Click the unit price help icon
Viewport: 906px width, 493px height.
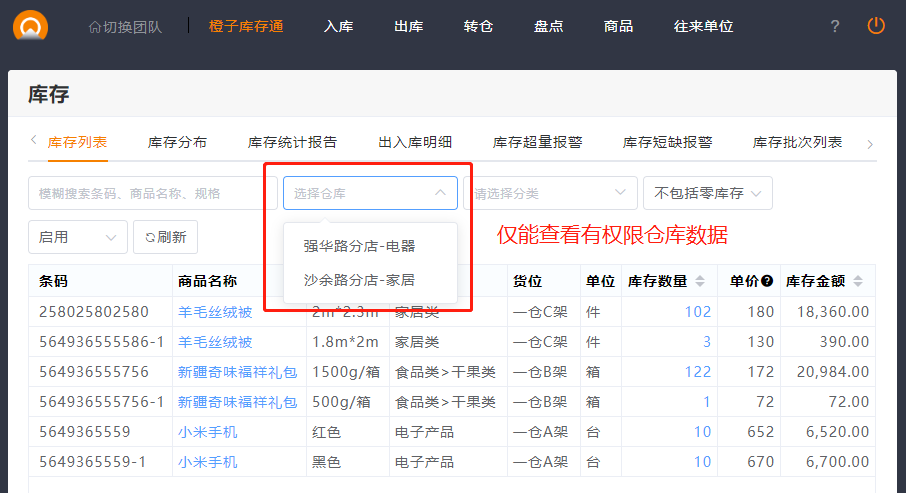767,281
